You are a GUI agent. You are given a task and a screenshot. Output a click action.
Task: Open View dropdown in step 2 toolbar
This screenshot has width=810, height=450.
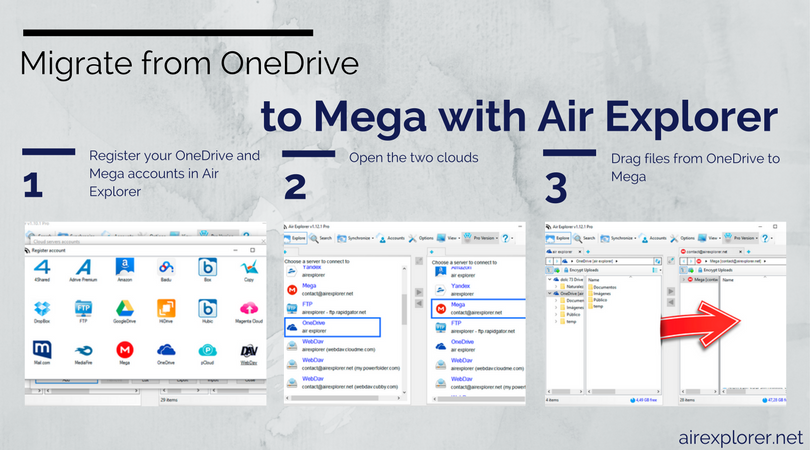pos(448,238)
